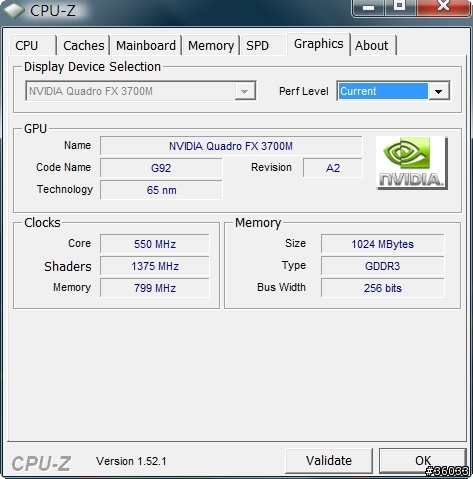Expand the Perf Level dropdown arrow
Viewport: 473px width, 479px height.
438,91
